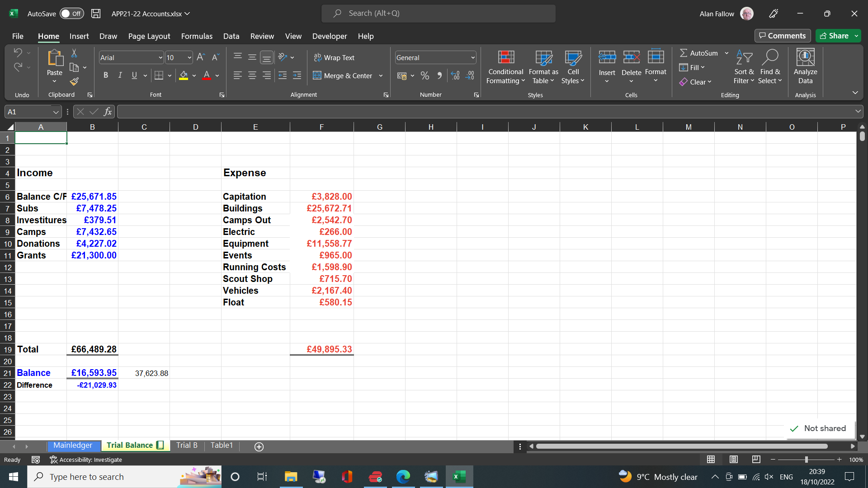Open the Trial B sheet tab
This screenshot has width=868, height=488.
click(x=187, y=446)
